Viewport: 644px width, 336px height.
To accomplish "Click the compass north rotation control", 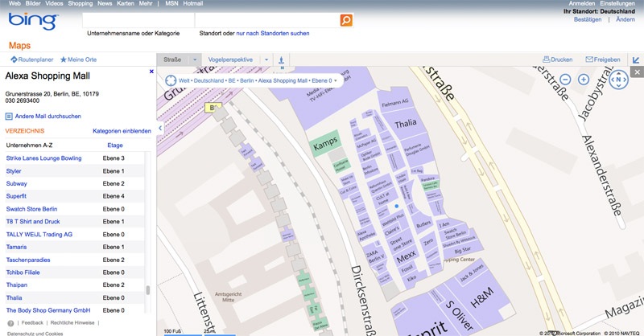I will (617, 80).
